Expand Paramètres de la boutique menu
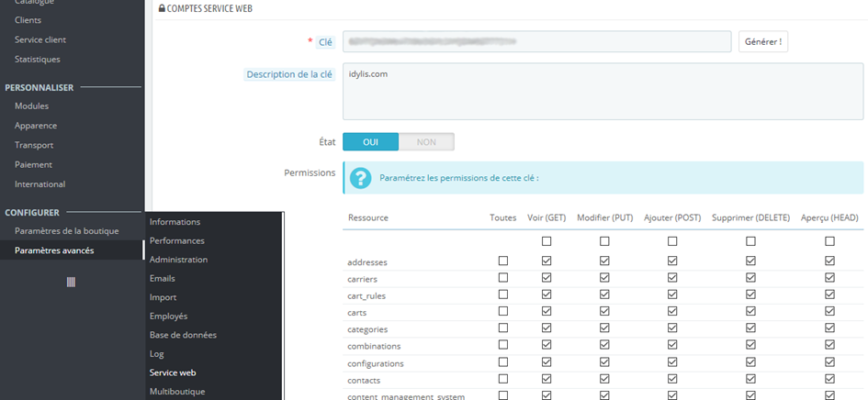 pos(66,231)
